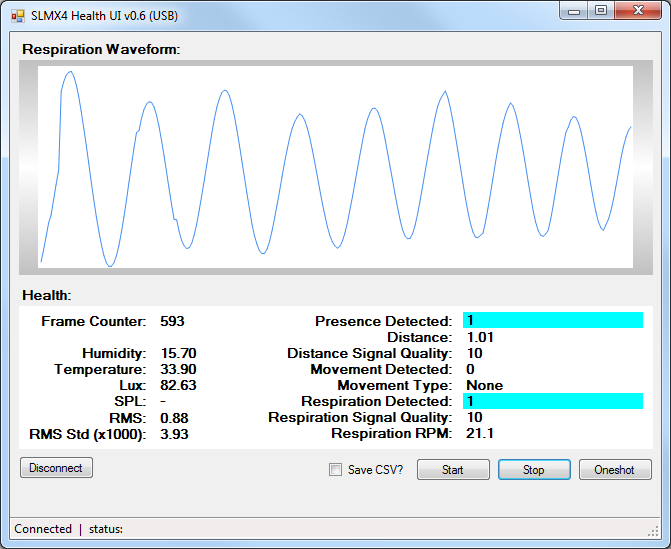Click the Respiration Signal Quality label
This screenshot has height=549, width=671.
click(x=360, y=417)
